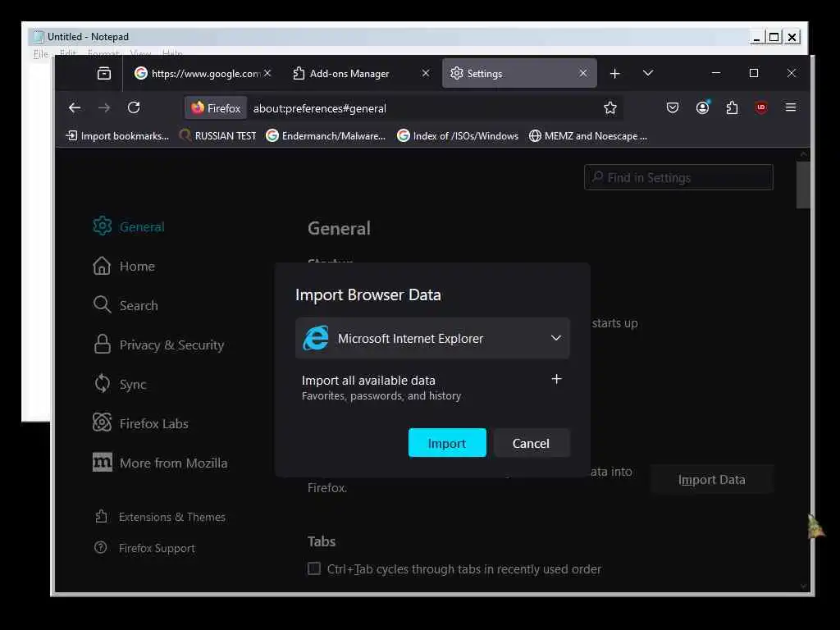This screenshot has width=840, height=630.
Task: Open the Sync settings category
Action: click(120, 384)
